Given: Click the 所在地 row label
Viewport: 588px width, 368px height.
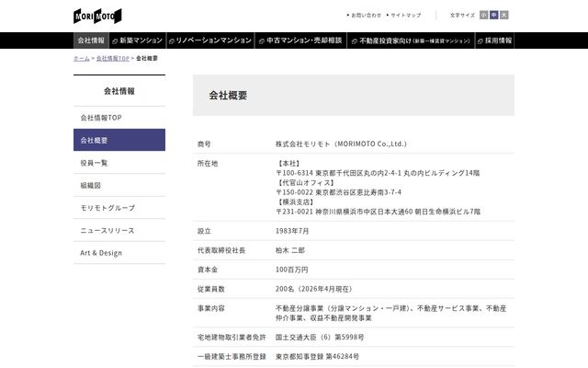Looking at the screenshot, I should pos(208,164).
